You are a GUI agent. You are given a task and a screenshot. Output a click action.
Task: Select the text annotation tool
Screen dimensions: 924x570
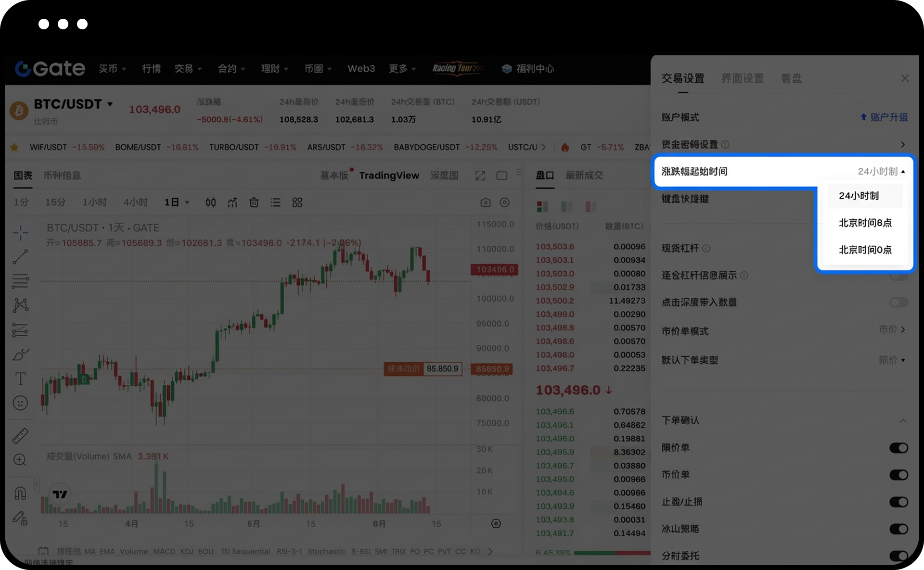pos(20,379)
